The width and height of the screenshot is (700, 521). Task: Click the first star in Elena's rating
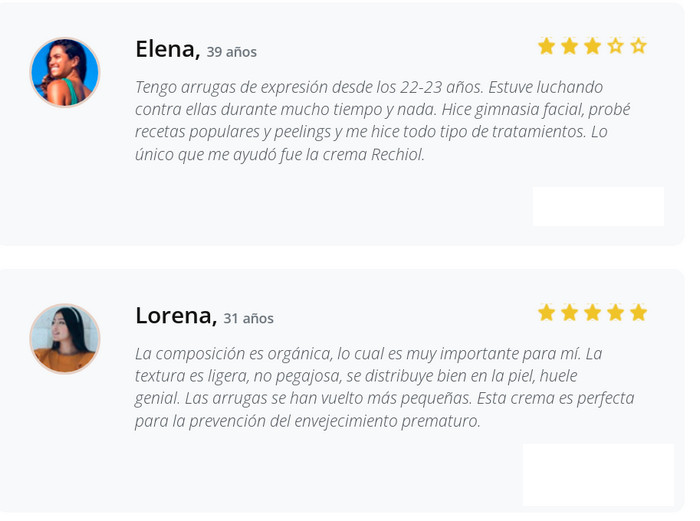click(546, 46)
